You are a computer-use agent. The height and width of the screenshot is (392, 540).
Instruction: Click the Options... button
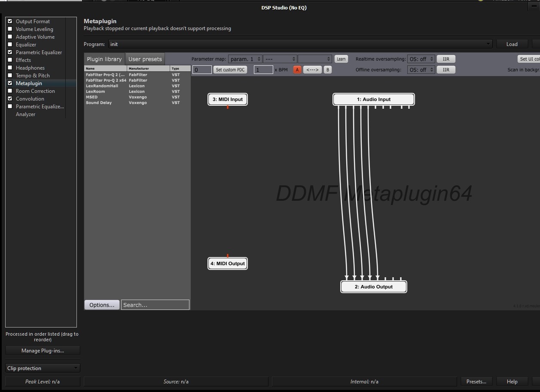[x=102, y=305]
